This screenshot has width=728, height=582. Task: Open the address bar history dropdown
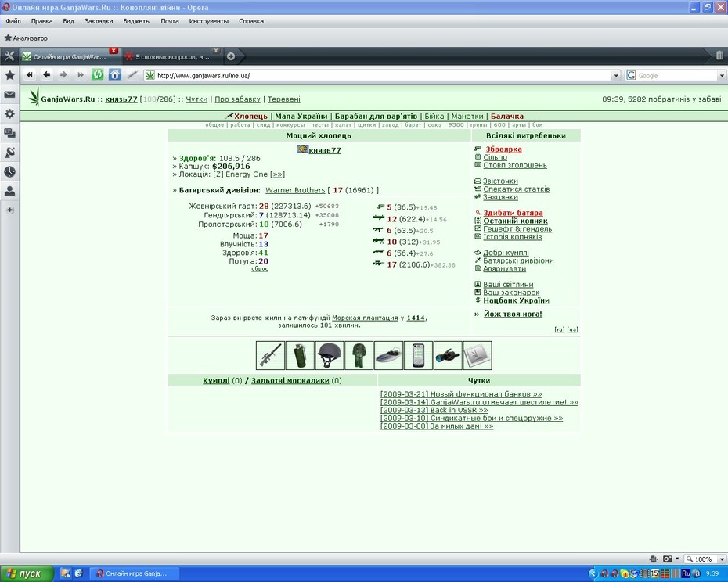click(615, 76)
